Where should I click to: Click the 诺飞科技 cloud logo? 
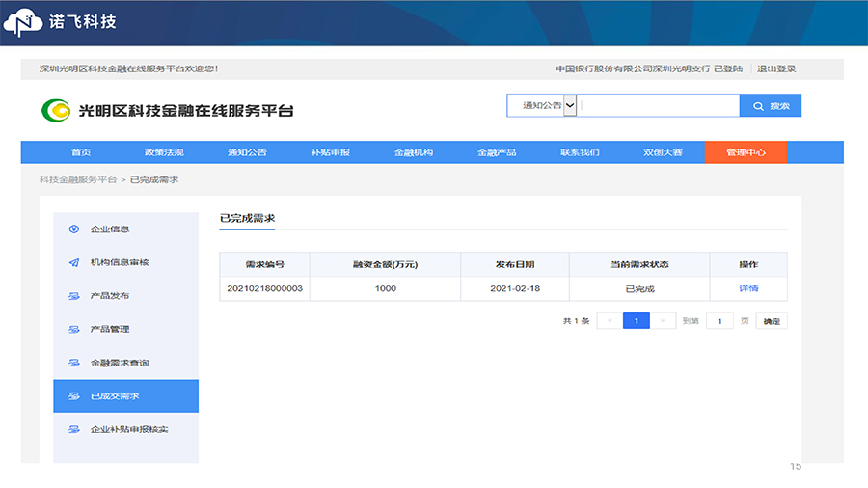tap(23, 22)
